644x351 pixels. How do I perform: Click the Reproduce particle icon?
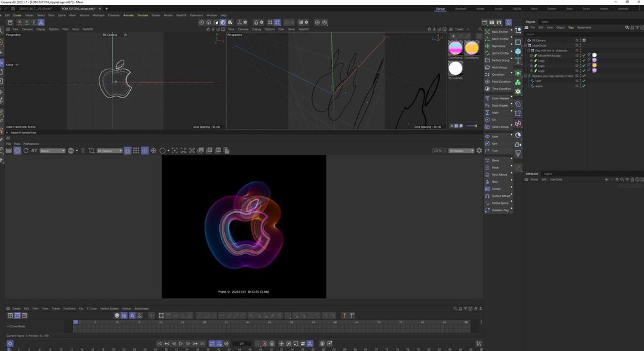487,46
